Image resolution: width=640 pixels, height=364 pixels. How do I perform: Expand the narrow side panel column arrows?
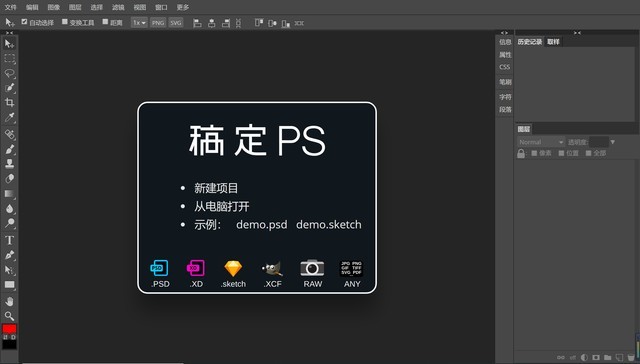pyautogui.click(x=504, y=33)
